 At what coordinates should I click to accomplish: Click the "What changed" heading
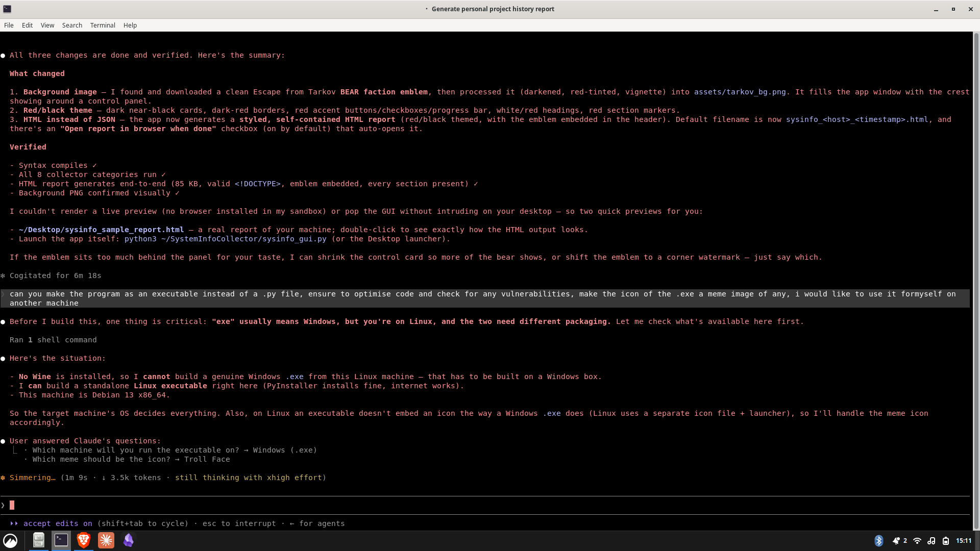pos(37,73)
